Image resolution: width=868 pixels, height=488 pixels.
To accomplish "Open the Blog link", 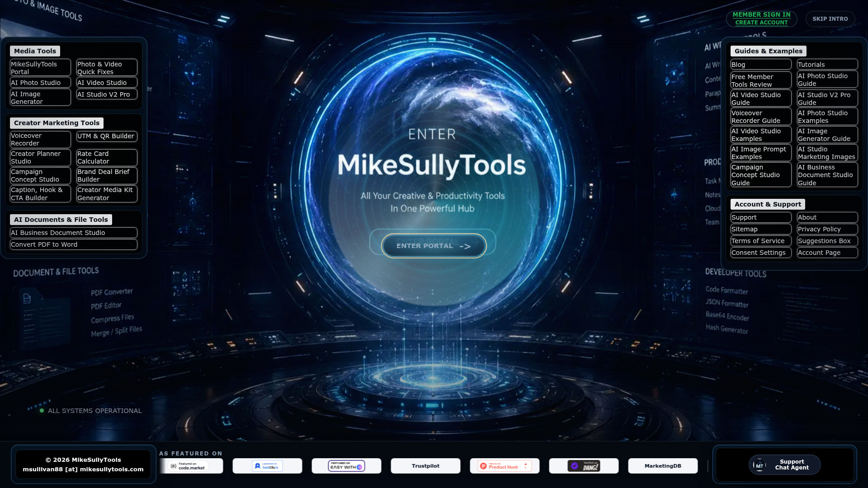I will pyautogui.click(x=761, y=65).
